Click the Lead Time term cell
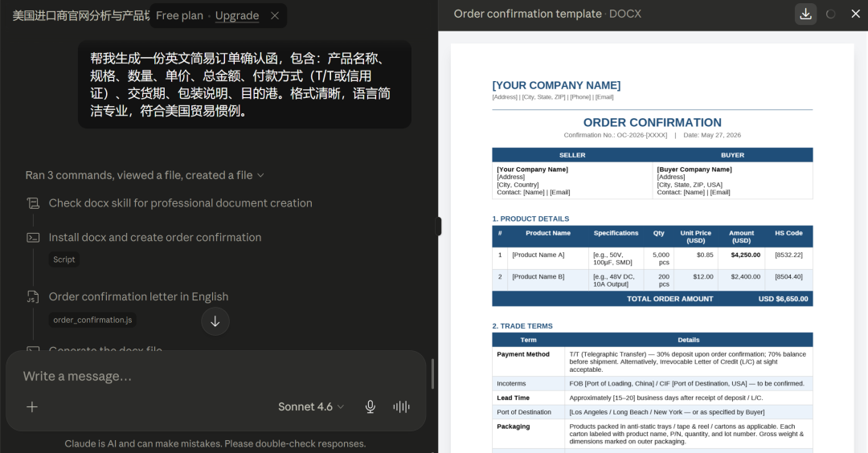 [x=528, y=398]
